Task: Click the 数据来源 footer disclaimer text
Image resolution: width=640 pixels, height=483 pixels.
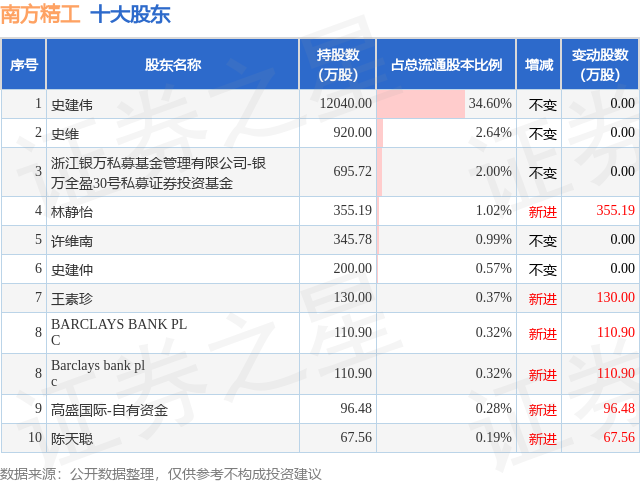Action: [161, 474]
